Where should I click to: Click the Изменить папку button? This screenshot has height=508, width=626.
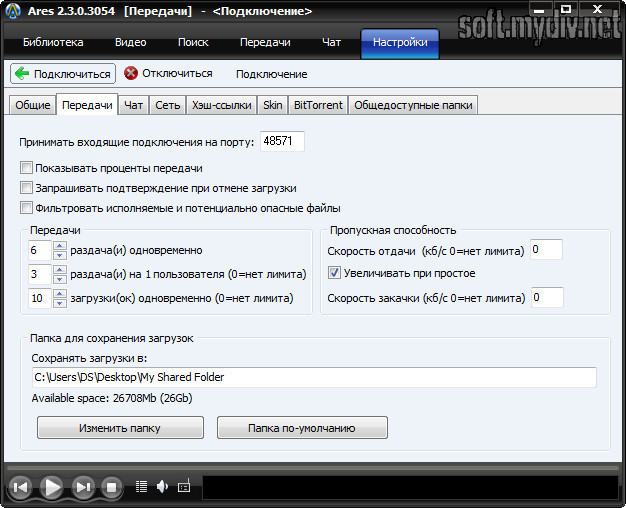(x=120, y=428)
